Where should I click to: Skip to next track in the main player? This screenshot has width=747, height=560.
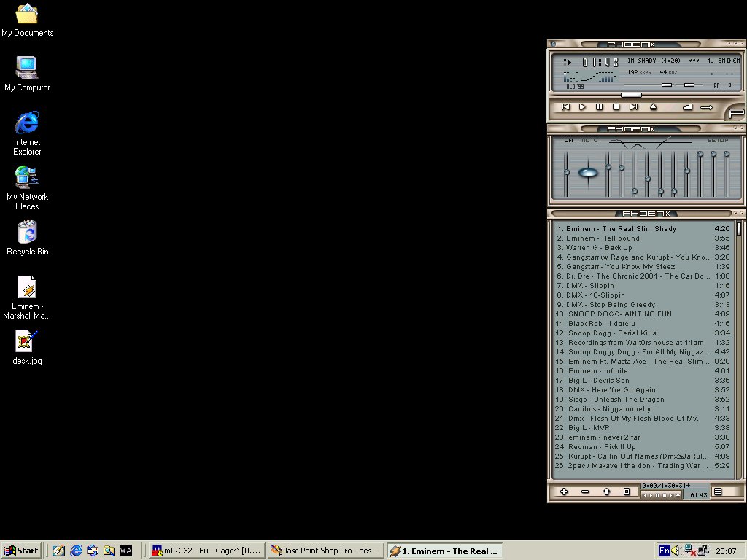(x=633, y=107)
